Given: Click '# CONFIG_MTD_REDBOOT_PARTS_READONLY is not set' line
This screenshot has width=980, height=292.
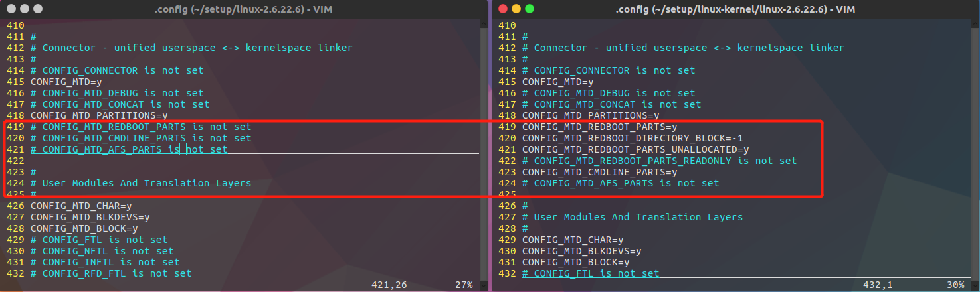Looking at the screenshot, I should point(659,161).
